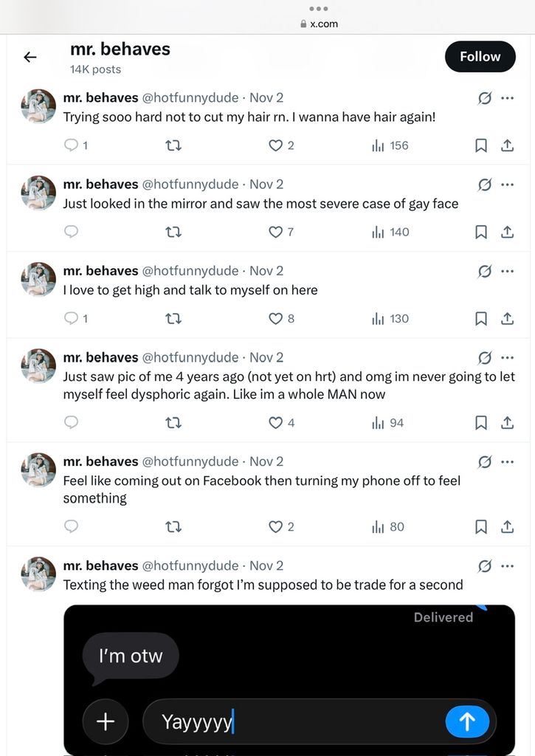This screenshot has width=535, height=756.
Task: Reply to the get high post
Action: click(x=72, y=318)
